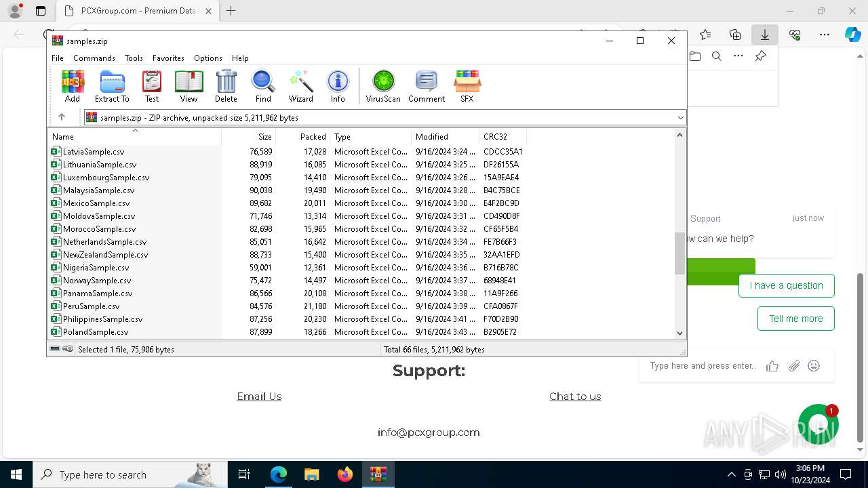
Task: Click the Windows taskbar search box
Action: 130,474
